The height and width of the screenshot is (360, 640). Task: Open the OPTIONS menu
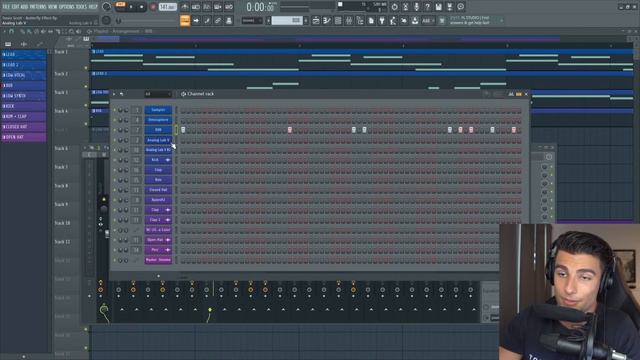pos(67,7)
